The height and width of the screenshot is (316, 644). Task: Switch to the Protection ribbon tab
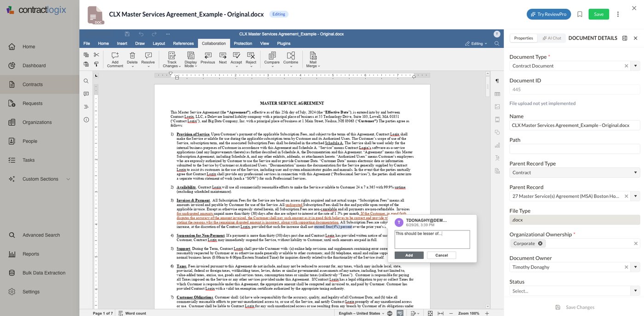[x=243, y=44]
